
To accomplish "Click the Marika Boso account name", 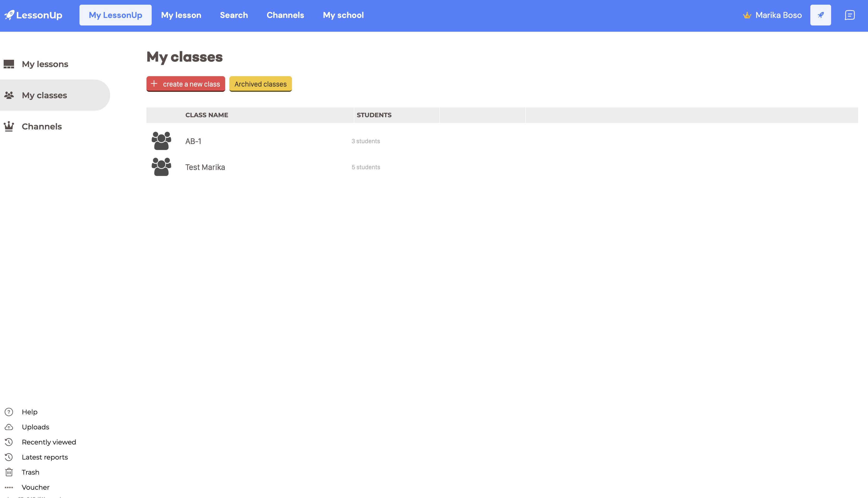I will 778,15.
